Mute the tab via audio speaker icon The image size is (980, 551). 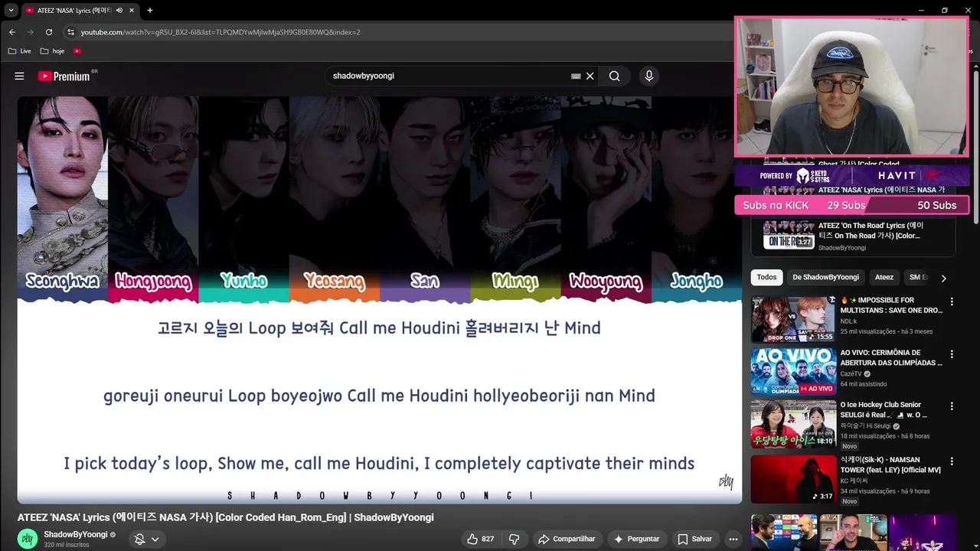(119, 11)
